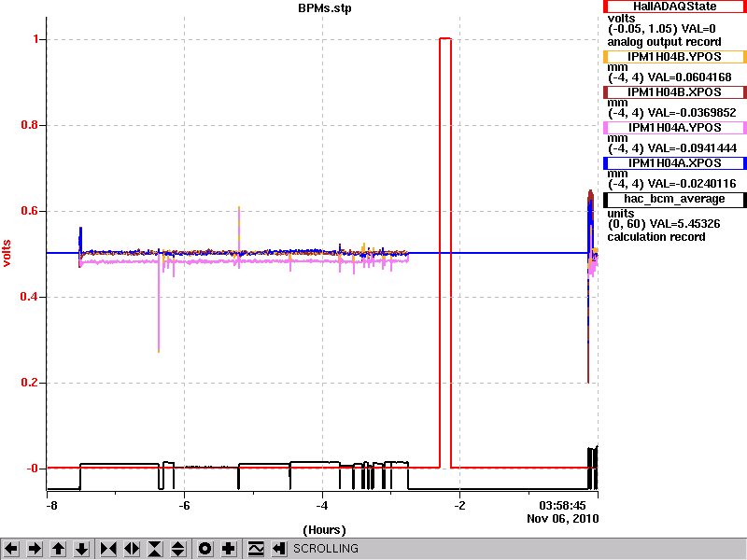
Task: Click the Y-axis tick label 0.8
Action: point(30,125)
